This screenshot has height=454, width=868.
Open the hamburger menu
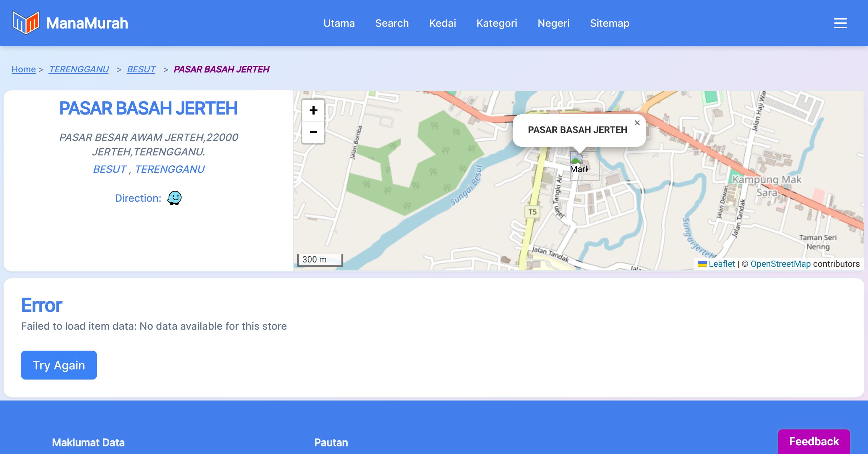[x=840, y=23]
